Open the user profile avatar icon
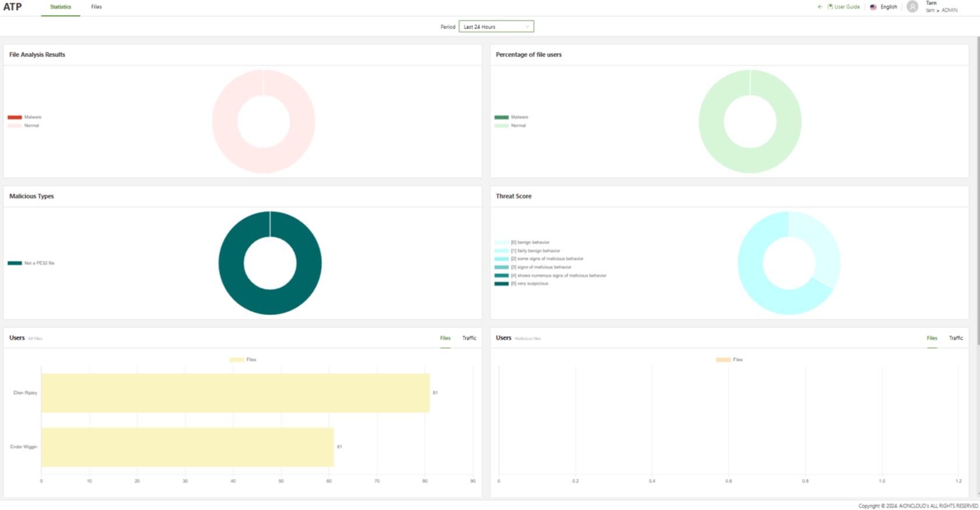The image size is (980, 510). pos(912,7)
